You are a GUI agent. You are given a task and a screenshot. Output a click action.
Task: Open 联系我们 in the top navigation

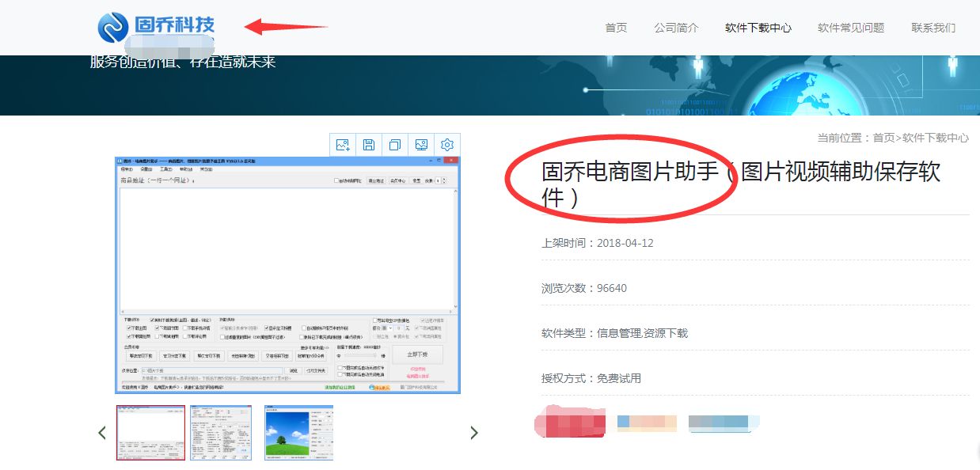933,28
